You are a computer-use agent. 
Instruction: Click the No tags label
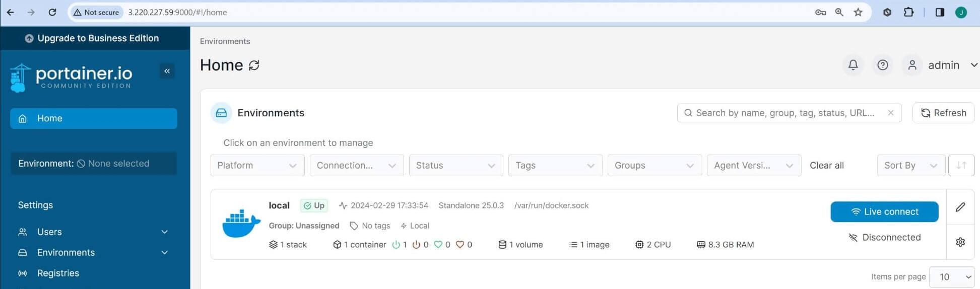(370, 226)
